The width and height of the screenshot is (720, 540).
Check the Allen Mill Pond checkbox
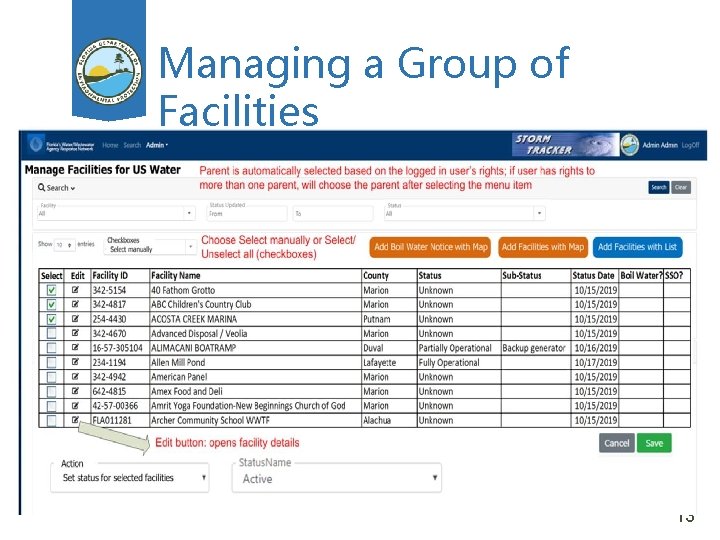coord(51,362)
